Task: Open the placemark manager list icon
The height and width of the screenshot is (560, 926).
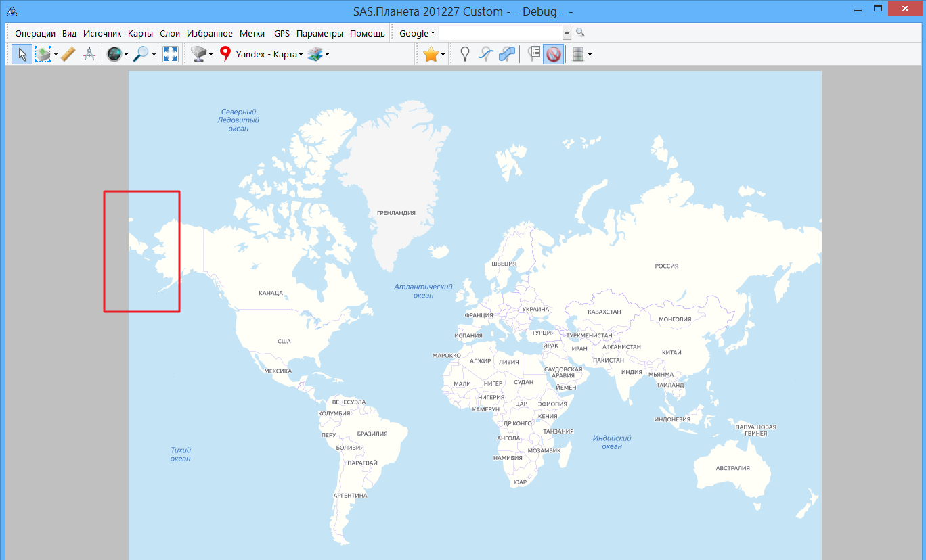Action: point(533,55)
